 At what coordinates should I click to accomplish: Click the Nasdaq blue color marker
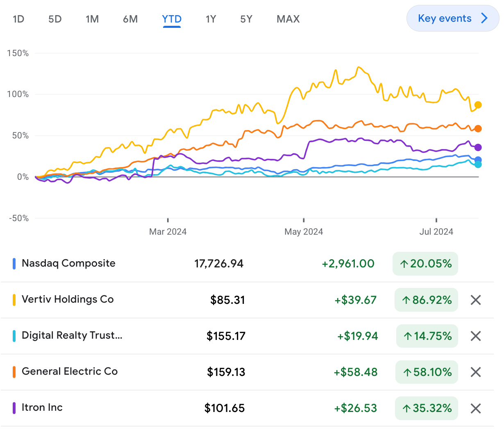coord(14,264)
